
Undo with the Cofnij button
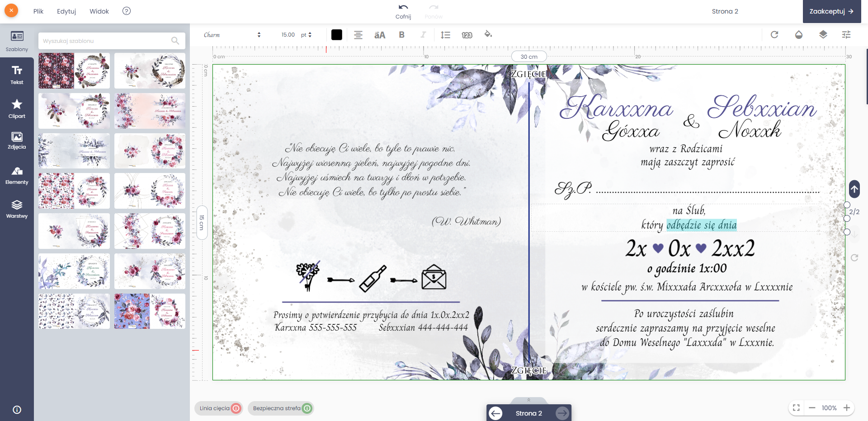coord(403,11)
